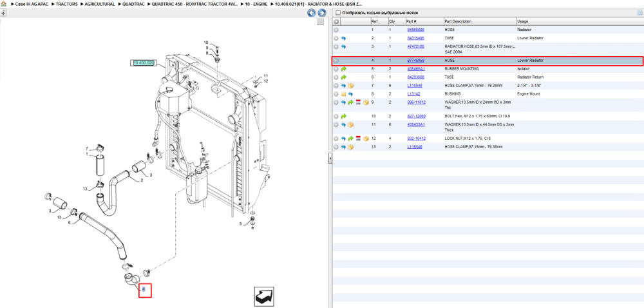Select callout number 10 in the diagram
Viewport: 644px width, 308px height.
(x=206, y=43)
